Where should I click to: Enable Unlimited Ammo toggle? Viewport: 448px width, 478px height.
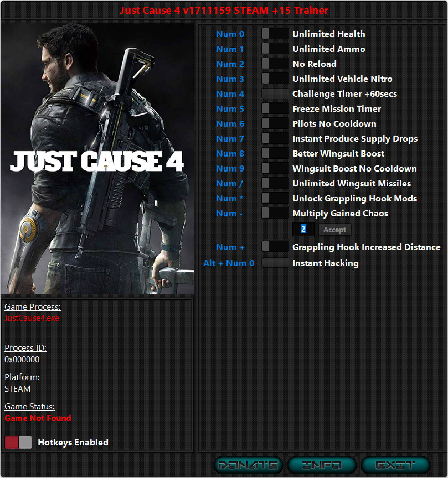[275, 49]
